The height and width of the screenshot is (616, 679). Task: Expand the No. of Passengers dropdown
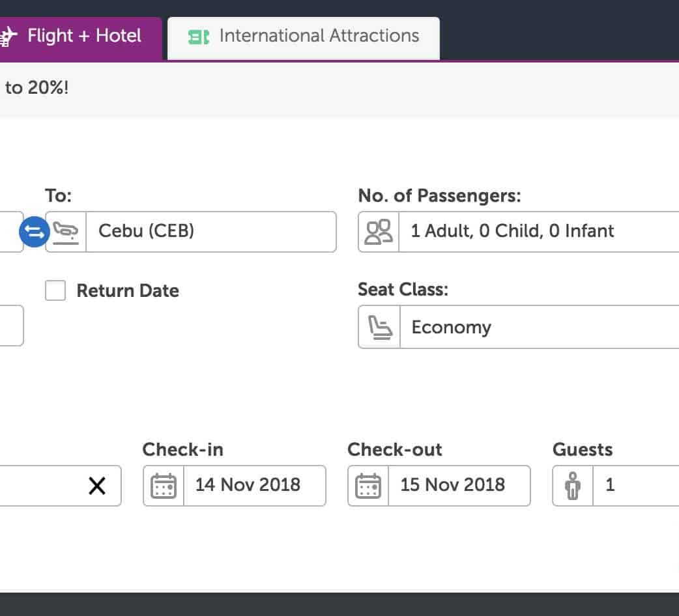pos(541,232)
